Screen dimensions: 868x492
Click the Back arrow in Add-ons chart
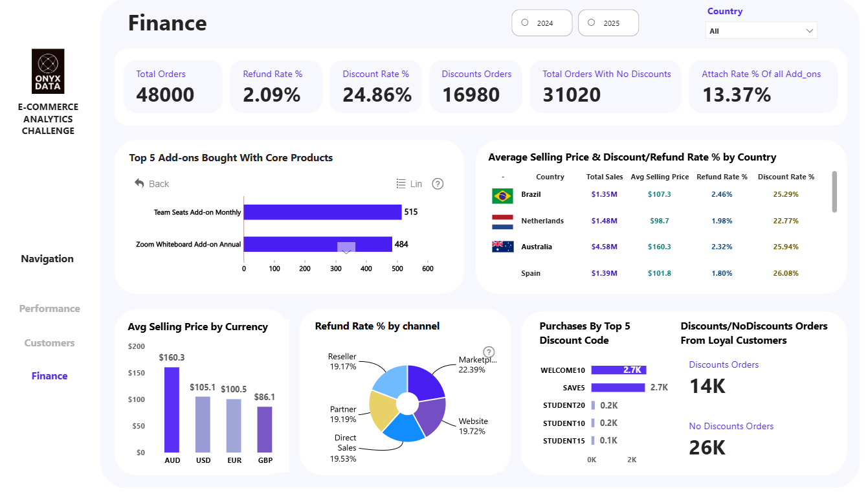(140, 183)
